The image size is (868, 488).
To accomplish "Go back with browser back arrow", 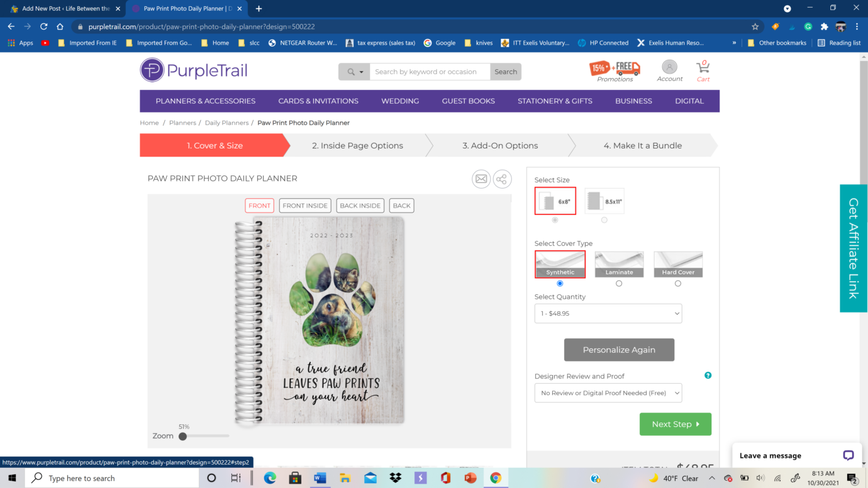I will point(11,26).
